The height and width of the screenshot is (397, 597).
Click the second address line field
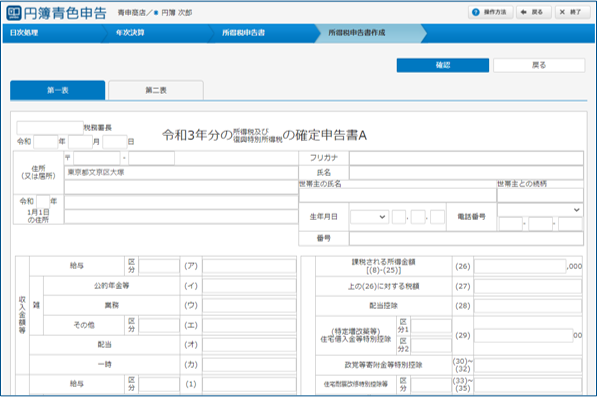point(181,187)
